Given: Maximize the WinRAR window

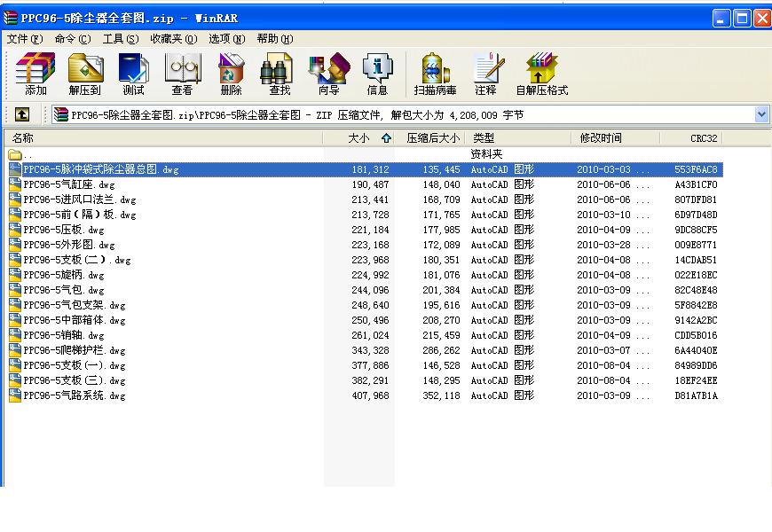Looking at the screenshot, I should pyautogui.click(x=742, y=19).
